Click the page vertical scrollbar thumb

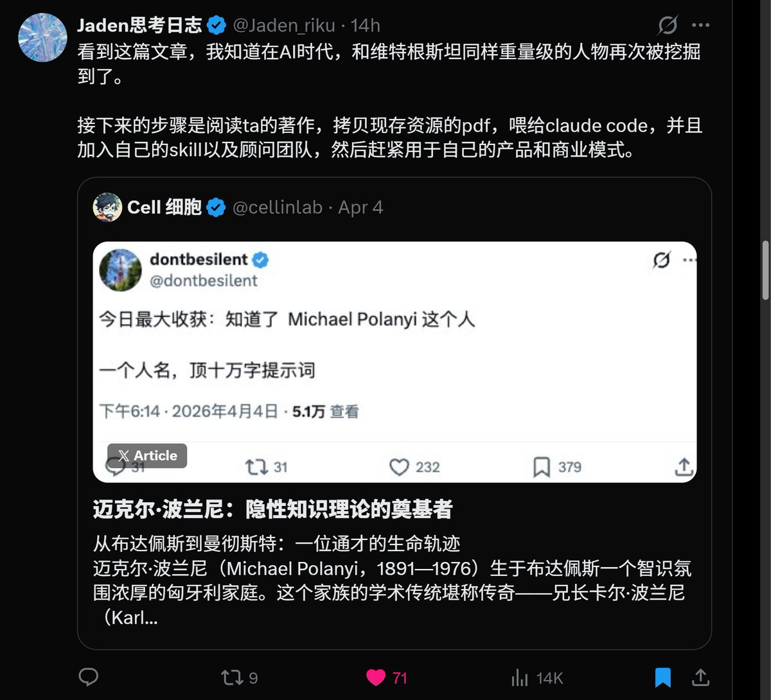[765, 270]
